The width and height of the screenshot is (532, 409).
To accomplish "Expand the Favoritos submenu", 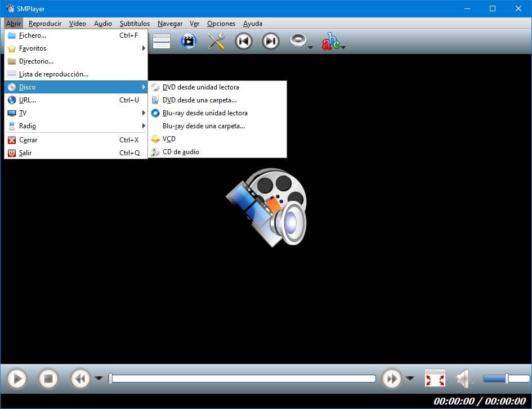I will pyautogui.click(x=76, y=48).
